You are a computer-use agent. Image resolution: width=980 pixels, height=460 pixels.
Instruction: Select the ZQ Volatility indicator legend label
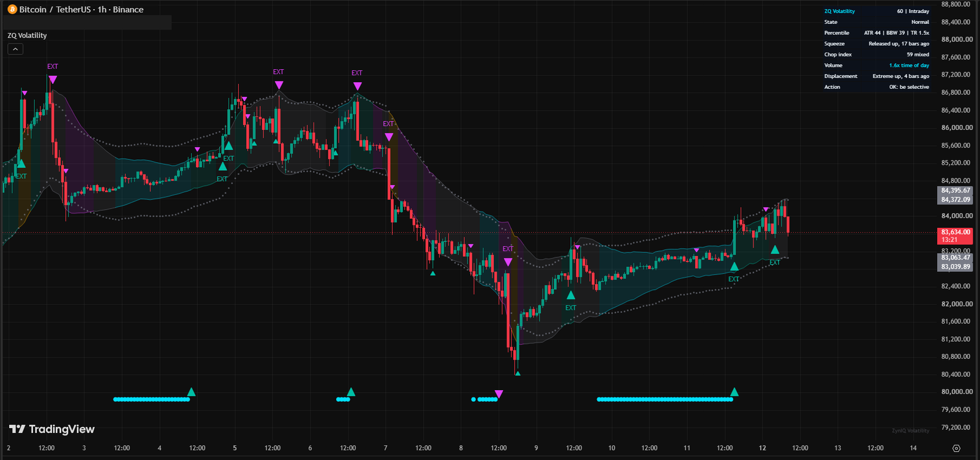[27, 36]
